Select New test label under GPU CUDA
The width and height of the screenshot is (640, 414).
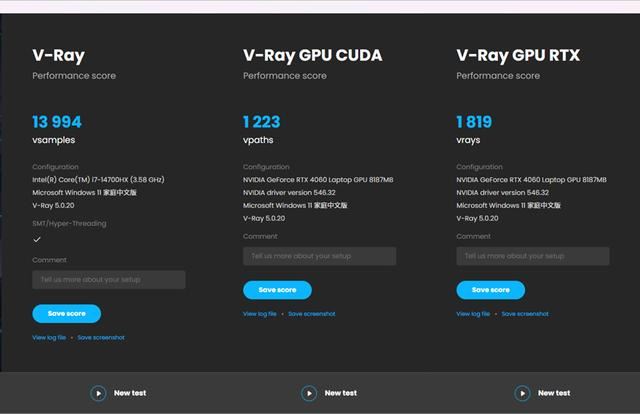(x=341, y=393)
